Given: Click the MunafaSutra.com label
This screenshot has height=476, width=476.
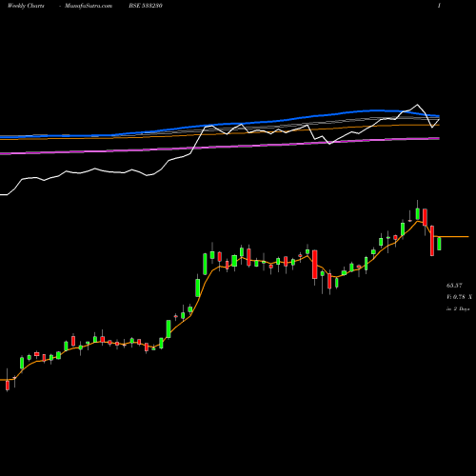Looking at the screenshot, I should coord(89,6).
